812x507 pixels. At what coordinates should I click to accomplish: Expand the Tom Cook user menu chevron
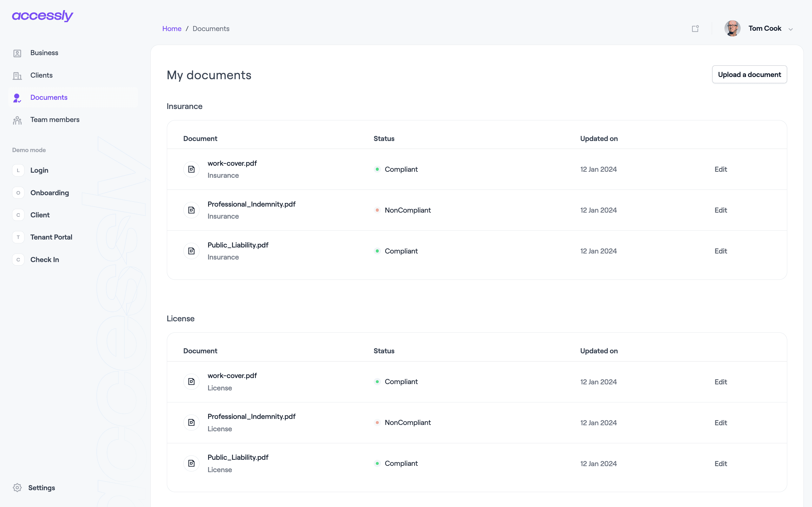(x=790, y=29)
